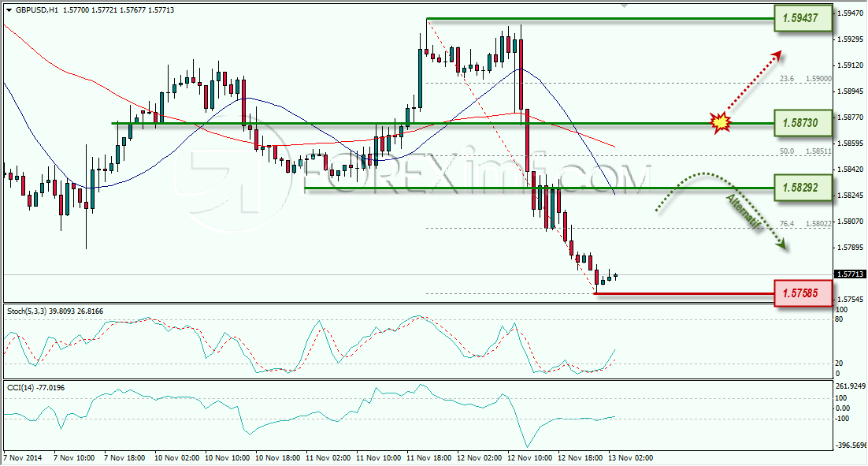Click the Alternatif scenario label
Viewport: 868px width, 466px height.
pyautogui.click(x=744, y=211)
